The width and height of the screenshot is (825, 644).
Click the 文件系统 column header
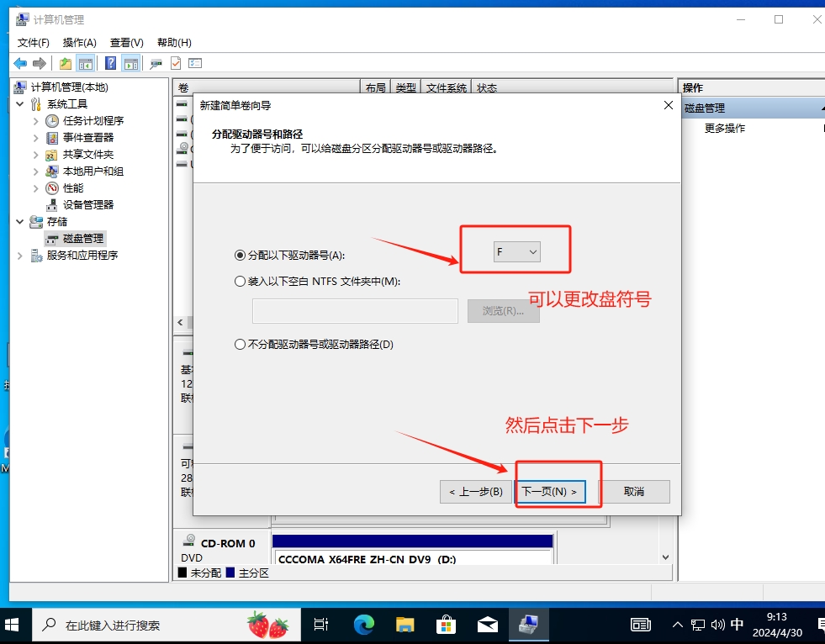(x=447, y=87)
